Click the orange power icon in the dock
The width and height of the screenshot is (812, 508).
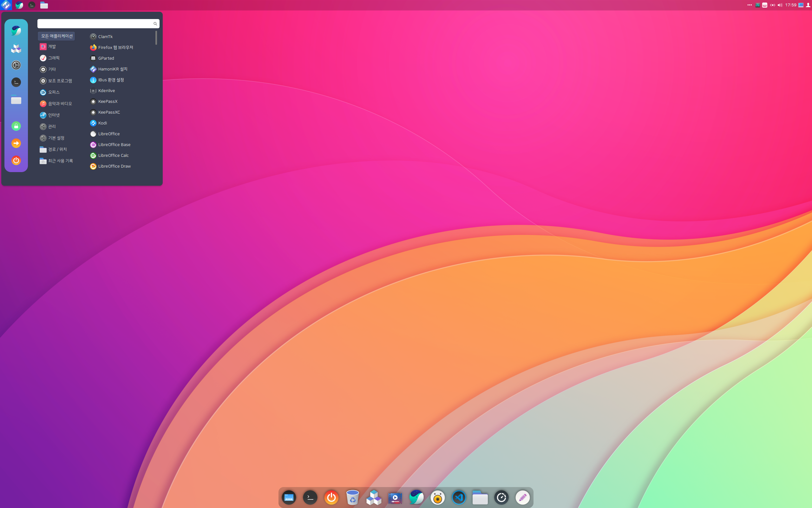point(331,498)
